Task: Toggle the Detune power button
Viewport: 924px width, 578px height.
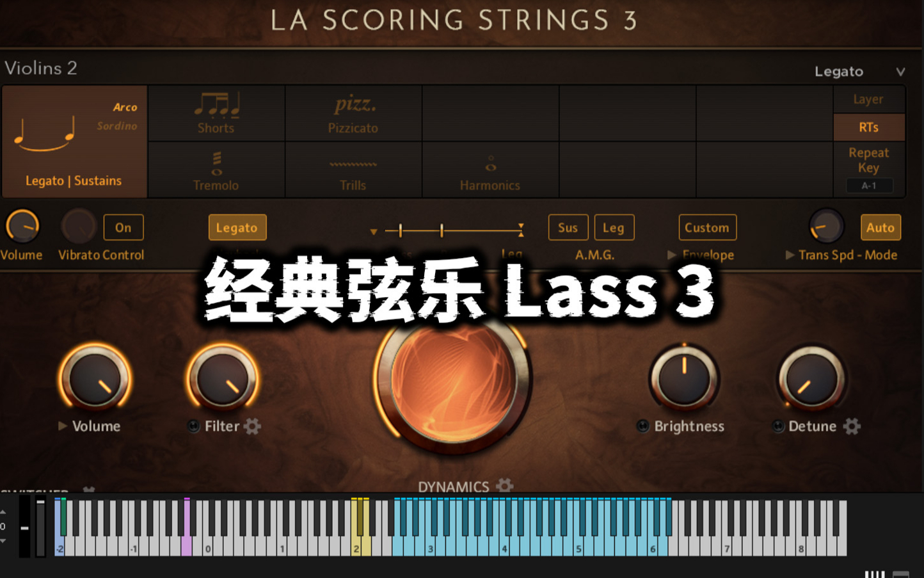Action: (x=778, y=426)
